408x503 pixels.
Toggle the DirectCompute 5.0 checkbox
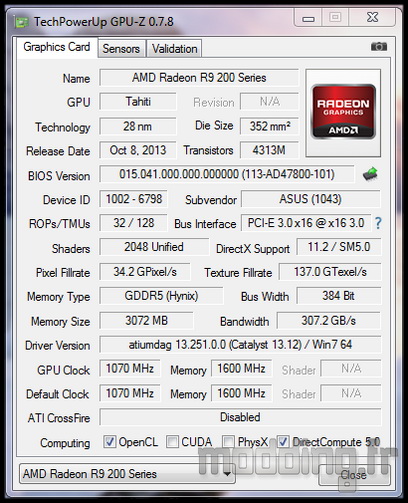pos(283,442)
